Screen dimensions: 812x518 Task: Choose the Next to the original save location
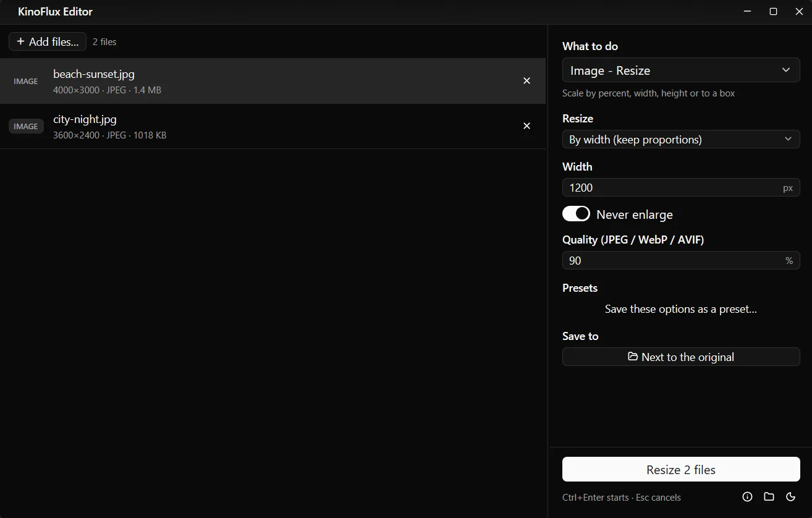[x=681, y=357]
